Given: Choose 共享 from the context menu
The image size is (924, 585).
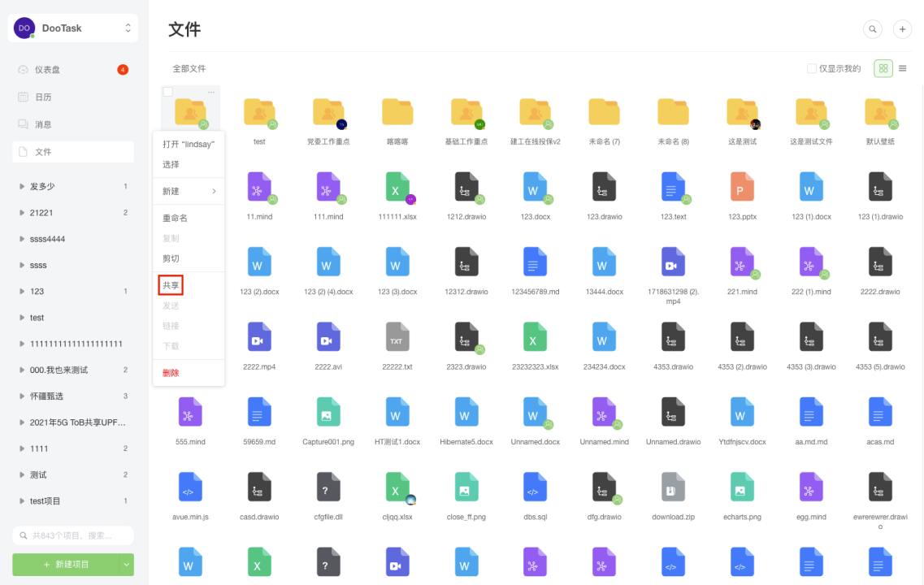Looking at the screenshot, I should click(170, 284).
